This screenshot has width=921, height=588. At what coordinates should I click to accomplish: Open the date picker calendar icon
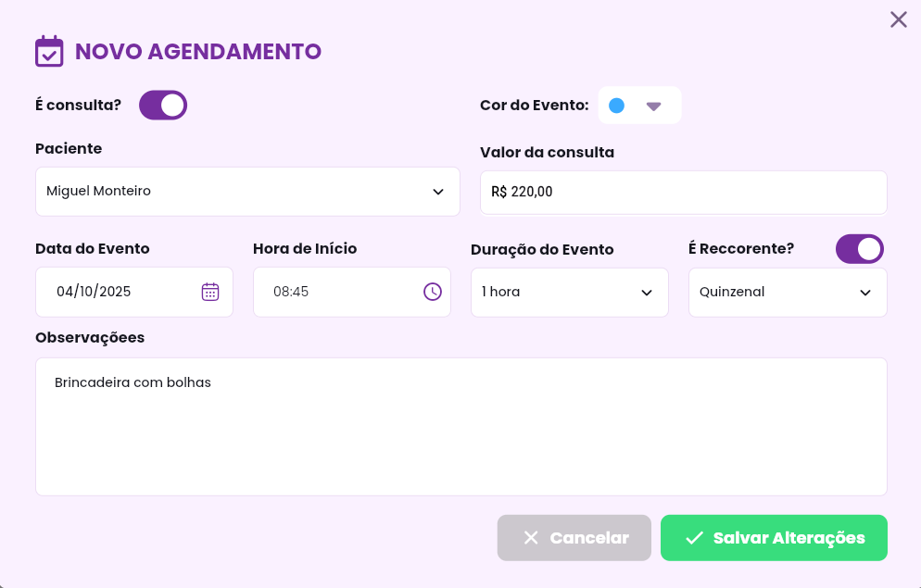click(210, 292)
